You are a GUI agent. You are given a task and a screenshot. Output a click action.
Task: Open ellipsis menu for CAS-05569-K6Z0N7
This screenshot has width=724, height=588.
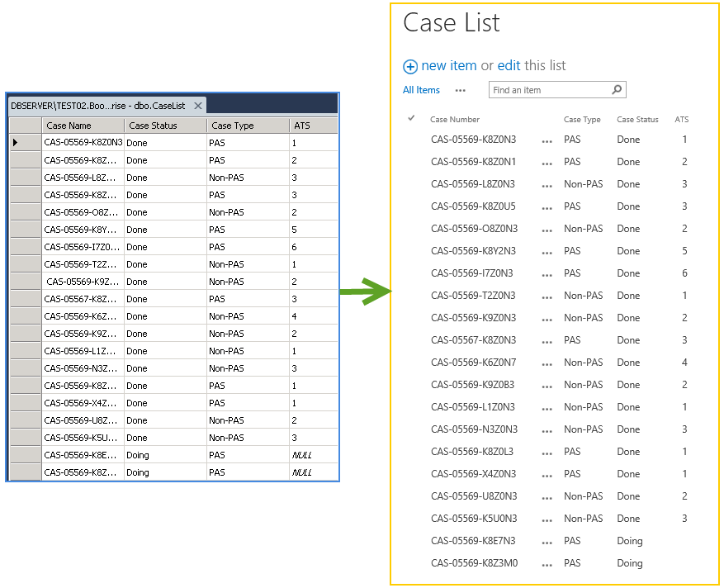pyautogui.click(x=547, y=364)
